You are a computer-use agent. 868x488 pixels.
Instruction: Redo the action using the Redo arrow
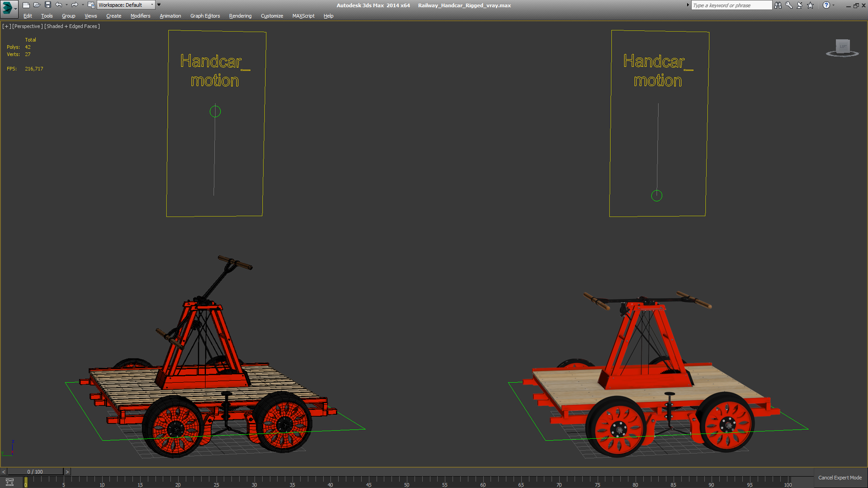(75, 5)
